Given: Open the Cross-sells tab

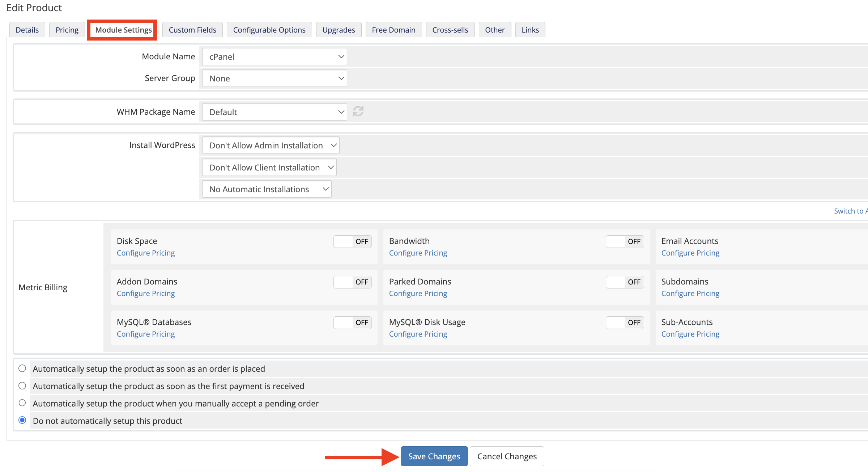Looking at the screenshot, I should [450, 30].
